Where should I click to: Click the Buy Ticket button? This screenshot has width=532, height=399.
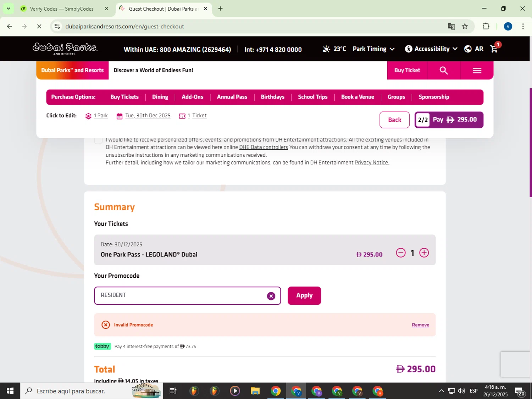pyautogui.click(x=407, y=70)
